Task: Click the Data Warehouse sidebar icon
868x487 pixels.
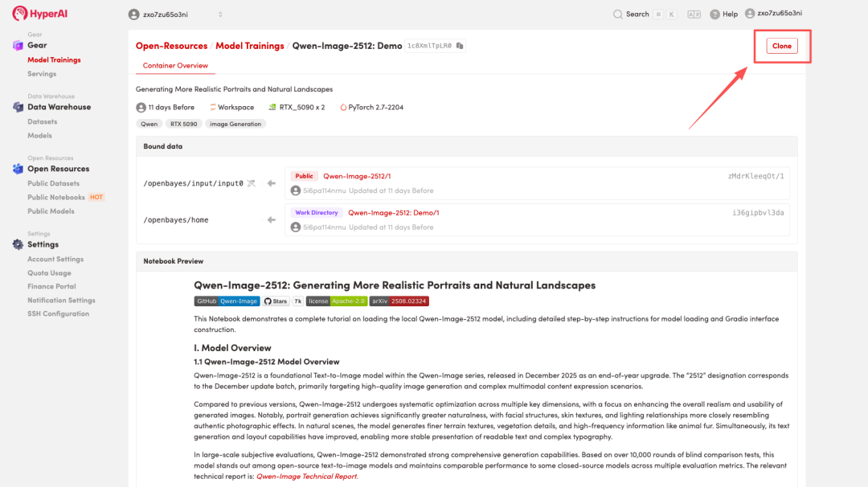Action: 18,107
